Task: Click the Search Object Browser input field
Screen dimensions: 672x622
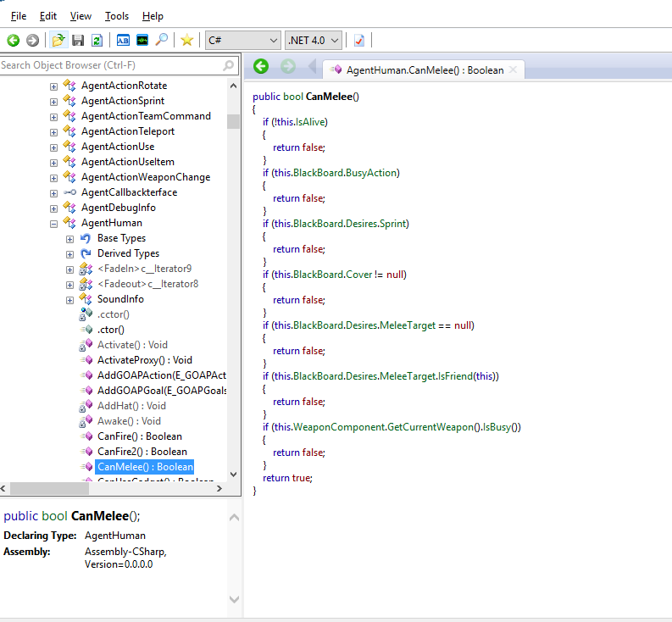Action: 110,65
